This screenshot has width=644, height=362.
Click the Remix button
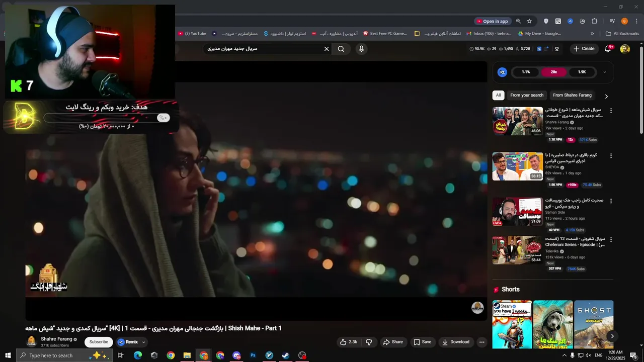[128, 342]
